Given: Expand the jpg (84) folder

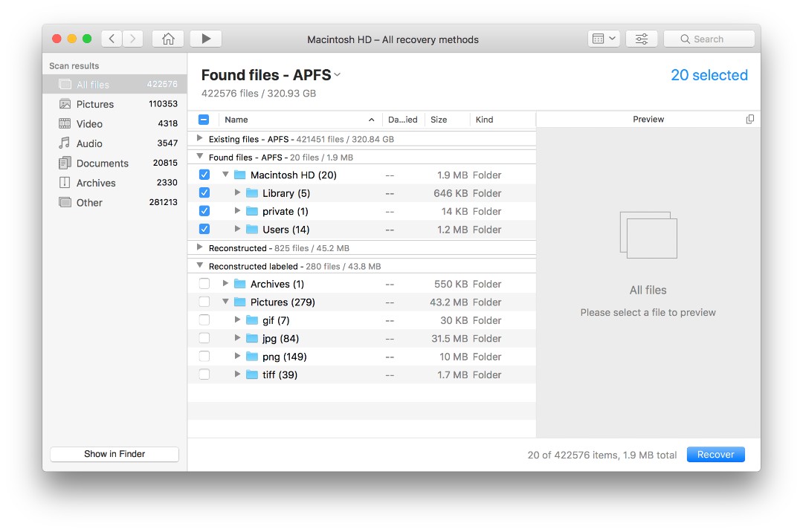Looking at the screenshot, I should click(237, 337).
